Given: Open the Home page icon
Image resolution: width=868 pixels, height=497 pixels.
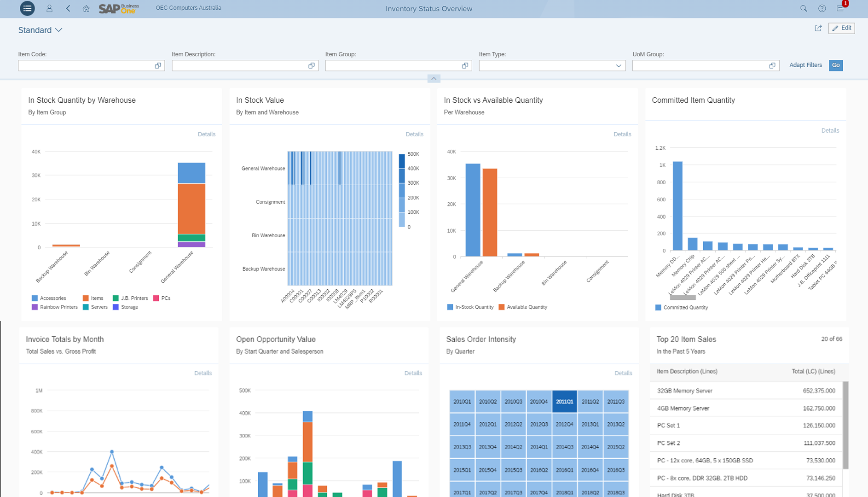Looking at the screenshot, I should (86, 8).
